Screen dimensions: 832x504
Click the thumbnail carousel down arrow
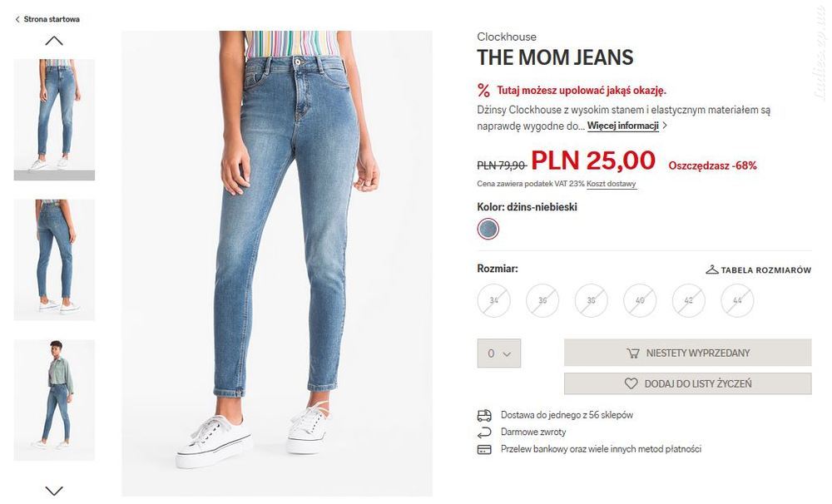[x=54, y=490]
